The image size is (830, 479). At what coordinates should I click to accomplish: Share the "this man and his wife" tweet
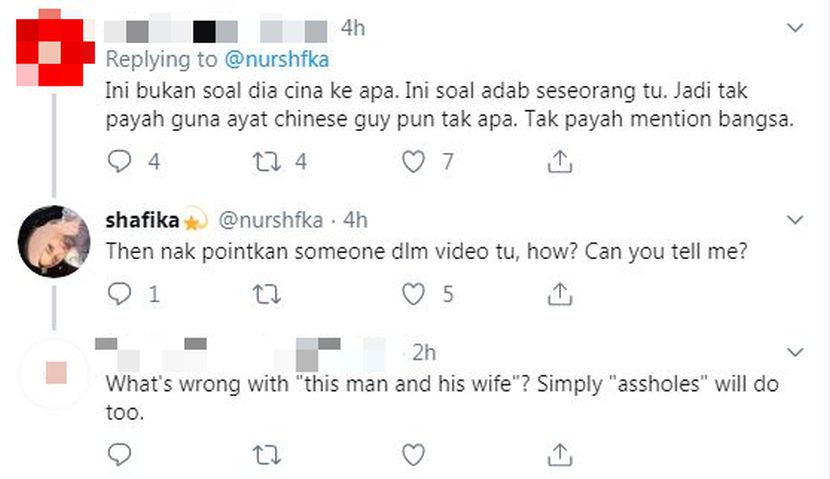pos(561,455)
